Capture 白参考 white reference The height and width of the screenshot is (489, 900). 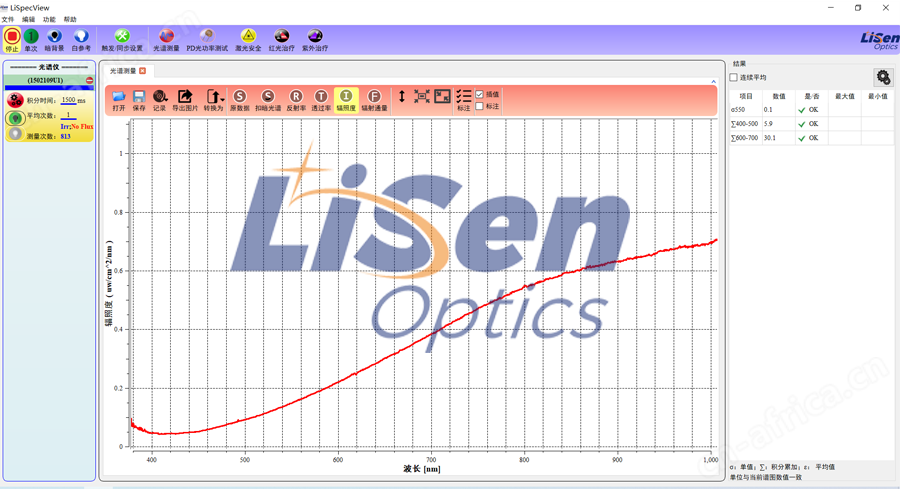coord(81,40)
